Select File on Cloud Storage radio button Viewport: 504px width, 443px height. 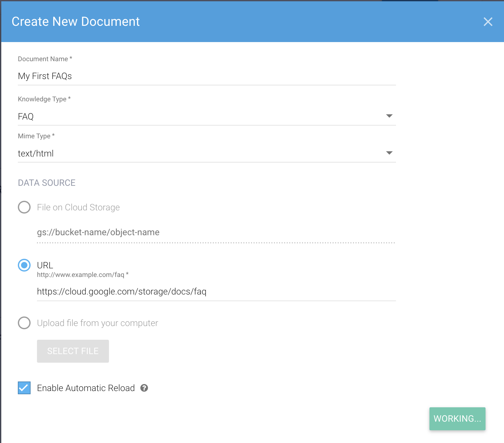coord(24,207)
